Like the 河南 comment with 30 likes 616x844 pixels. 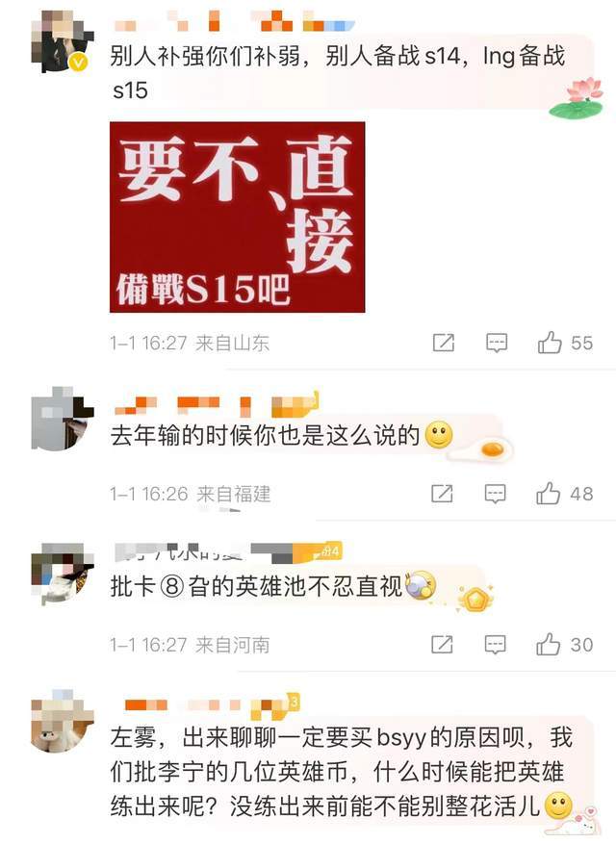click(x=564, y=644)
